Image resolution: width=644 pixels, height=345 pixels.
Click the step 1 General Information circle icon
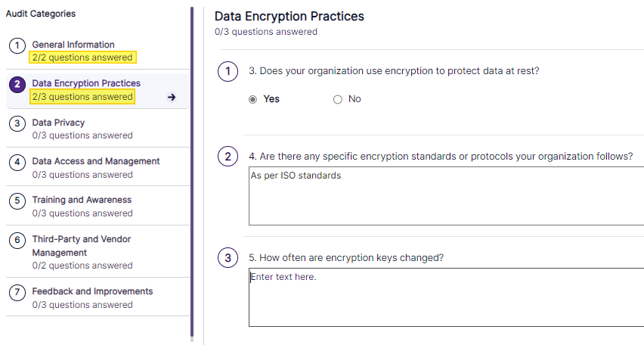[17, 45]
